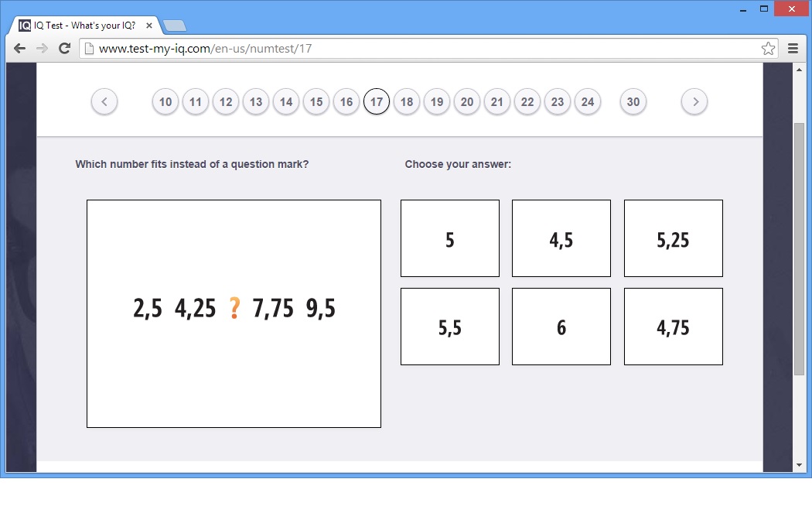Open a new browser tab
The height and width of the screenshot is (520, 812).
pyautogui.click(x=175, y=26)
